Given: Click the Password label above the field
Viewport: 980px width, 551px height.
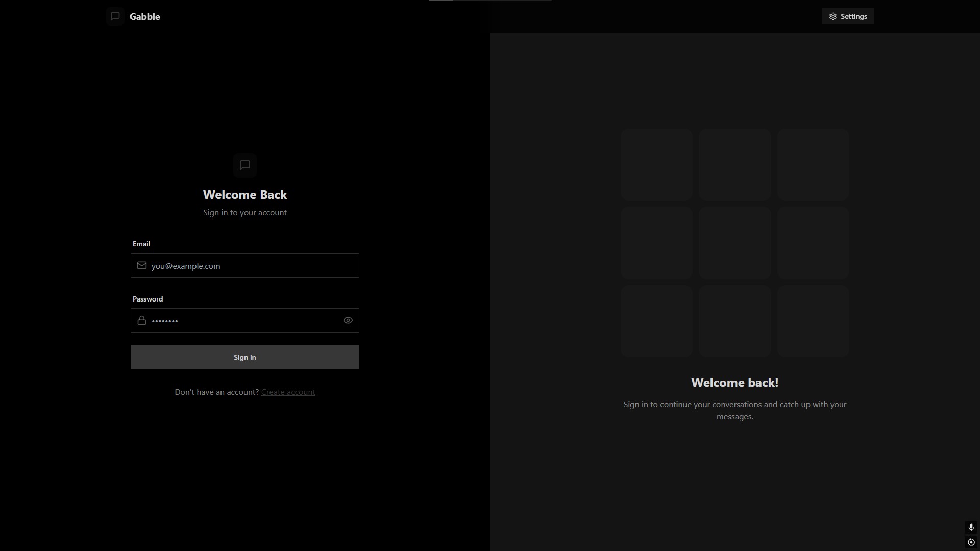Looking at the screenshot, I should 148,299.
